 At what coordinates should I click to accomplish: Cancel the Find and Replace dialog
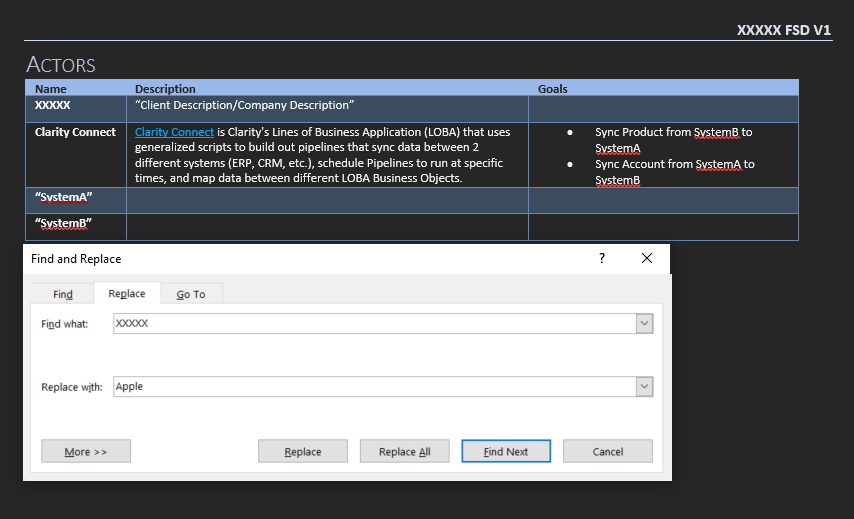pyautogui.click(x=608, y=451)
